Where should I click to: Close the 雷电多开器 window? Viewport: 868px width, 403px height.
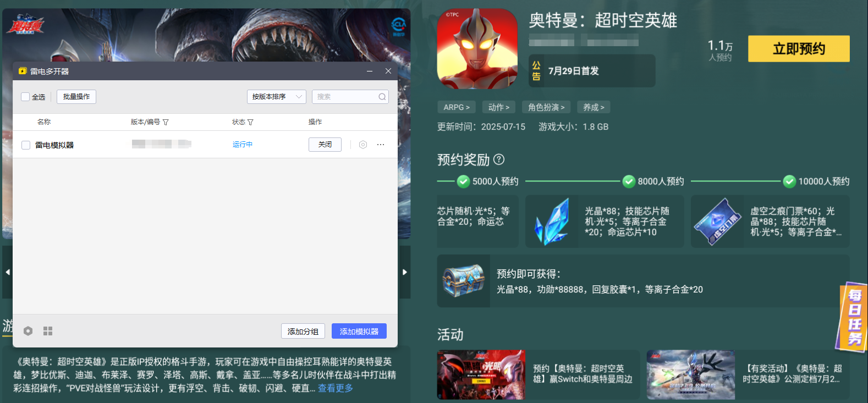[x=388, y=71]
